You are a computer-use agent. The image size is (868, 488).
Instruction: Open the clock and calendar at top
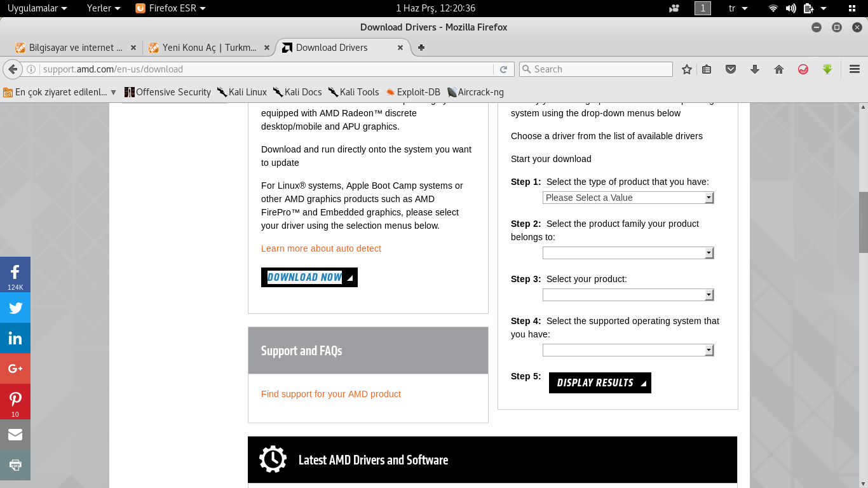[435, 8]
